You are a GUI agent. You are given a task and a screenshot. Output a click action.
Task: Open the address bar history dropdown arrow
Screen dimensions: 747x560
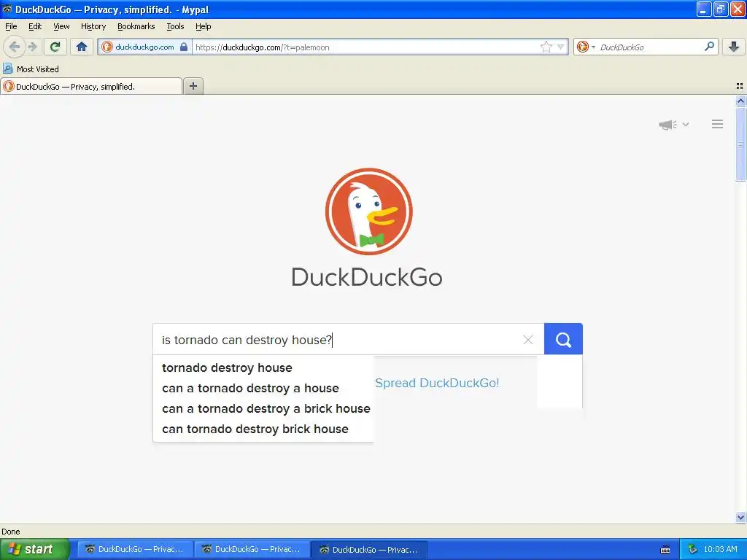pyautogui.click(x=561, y=47)
